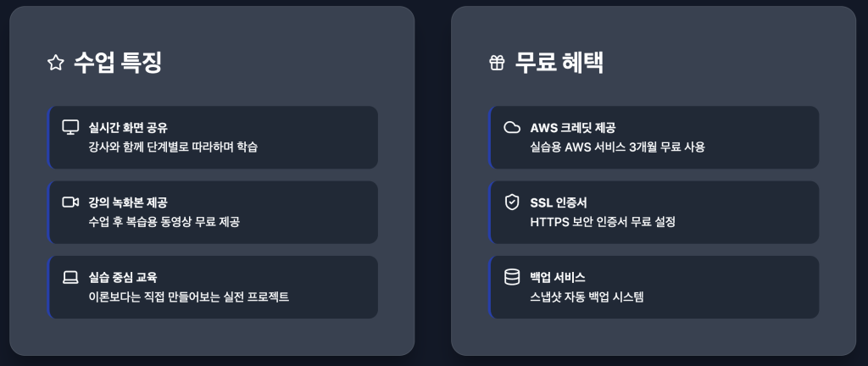Click the laptop icon for 실습 중심 교육

tap(70, 277)
